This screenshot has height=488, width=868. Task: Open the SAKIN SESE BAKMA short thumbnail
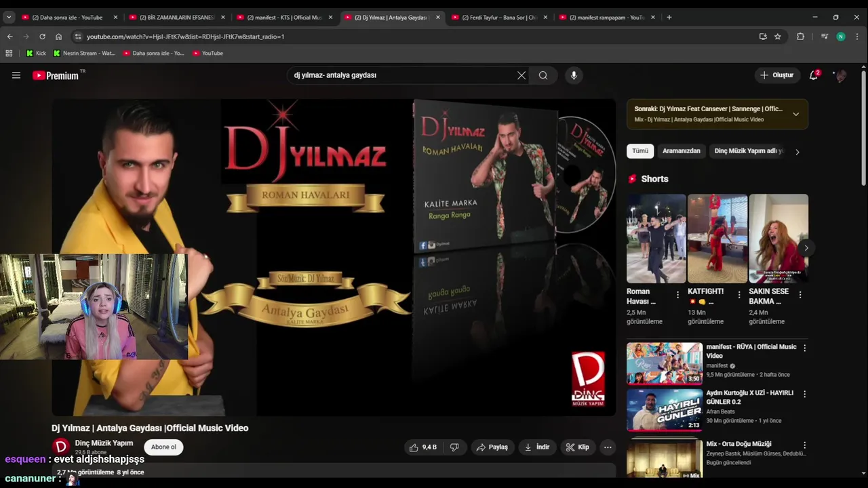pos(778,239)
